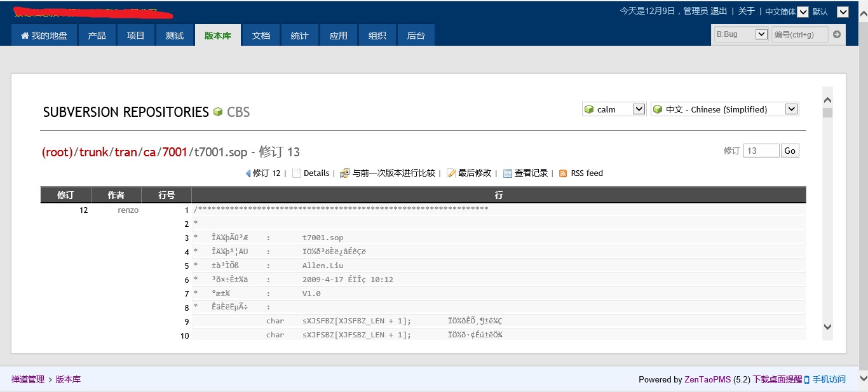Click the mobile phone icon
The image size is (868, 392).
(807, 379)
